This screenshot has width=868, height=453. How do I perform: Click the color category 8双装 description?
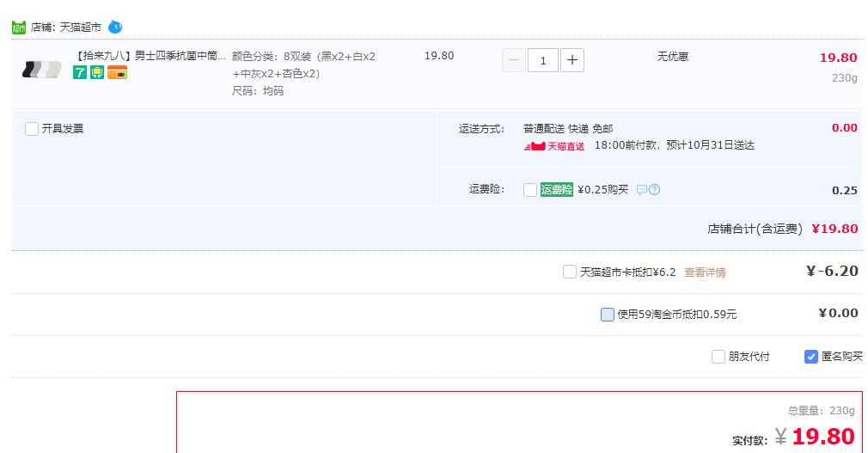pyautogui.click(x=303, y=64)
